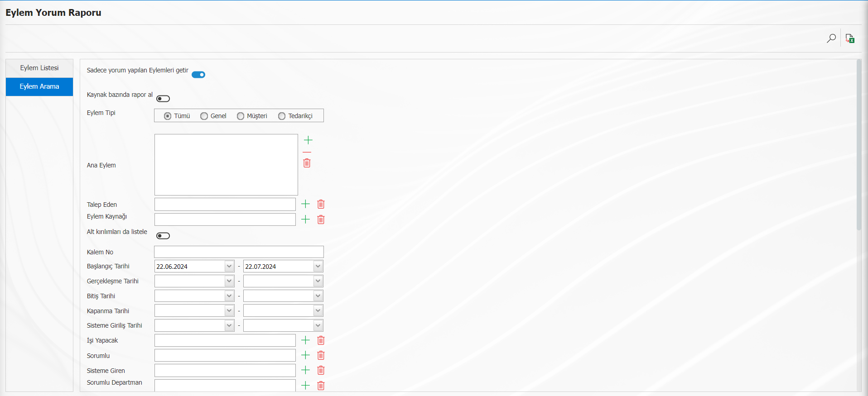The width and height of the screenshot is (868, 396).
Task: Open Kapanma Tarihi start date dropdown
Action: click(229, 311)
